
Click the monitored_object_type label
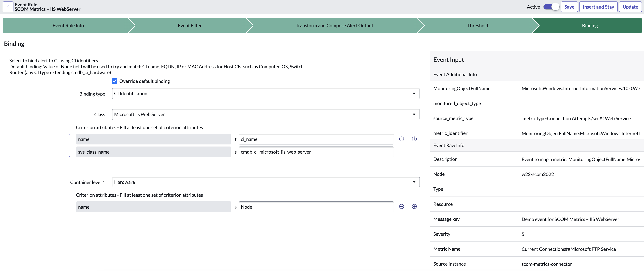click(457, 103)
